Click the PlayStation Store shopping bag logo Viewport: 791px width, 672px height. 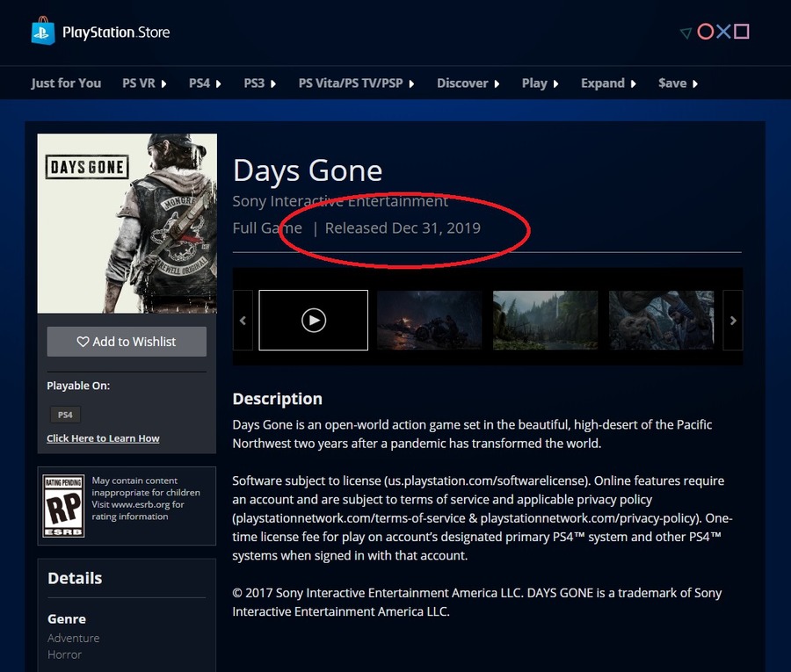point(43,31)
